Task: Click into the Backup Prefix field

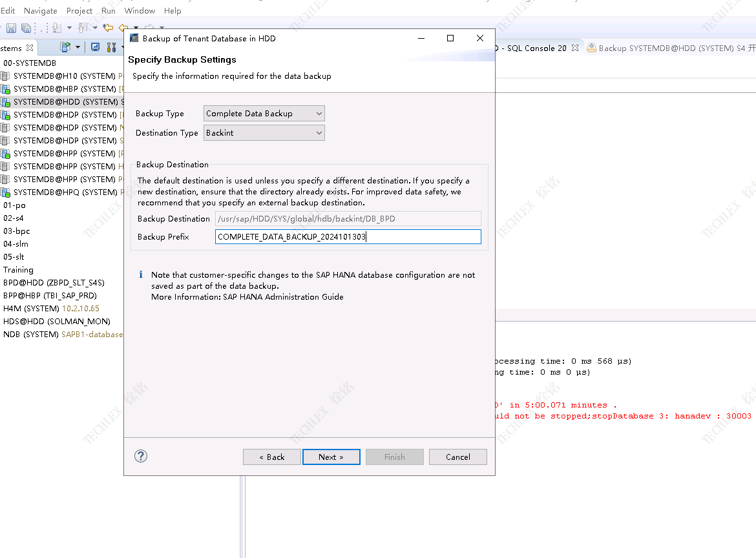Action: click(x=348, y=237)
